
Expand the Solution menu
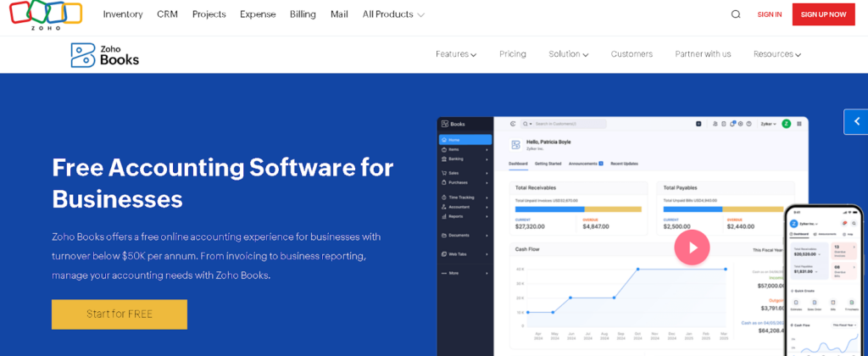(568, 54)
